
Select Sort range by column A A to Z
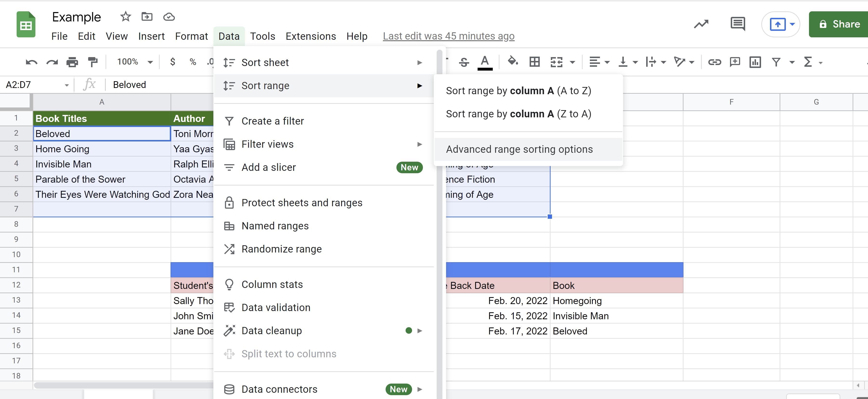[x=519, y=91]
